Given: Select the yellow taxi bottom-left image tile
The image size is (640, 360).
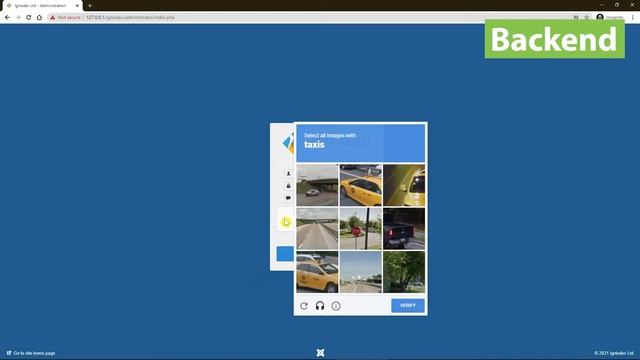Looking at the screenshot, I should click(x=317, y=272).
